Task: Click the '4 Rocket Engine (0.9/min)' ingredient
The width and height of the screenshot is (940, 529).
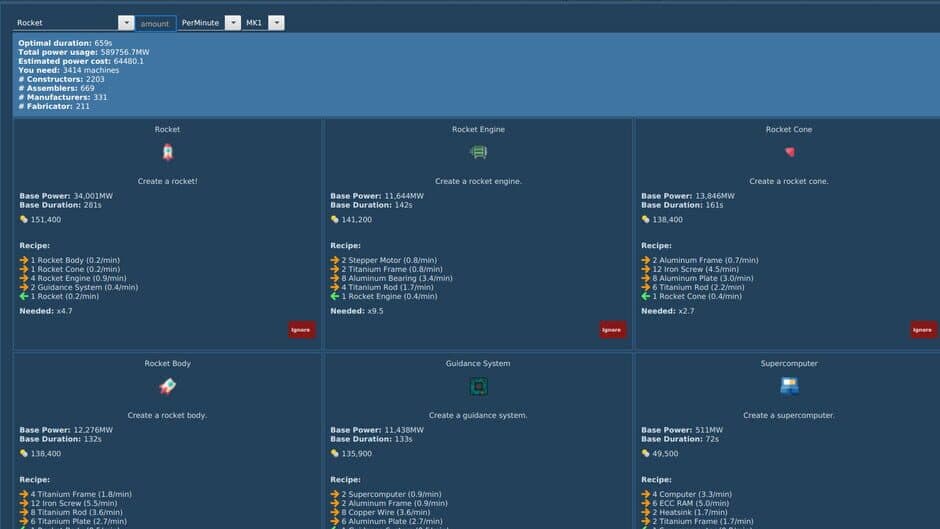Action: click(x=79, y=278)
